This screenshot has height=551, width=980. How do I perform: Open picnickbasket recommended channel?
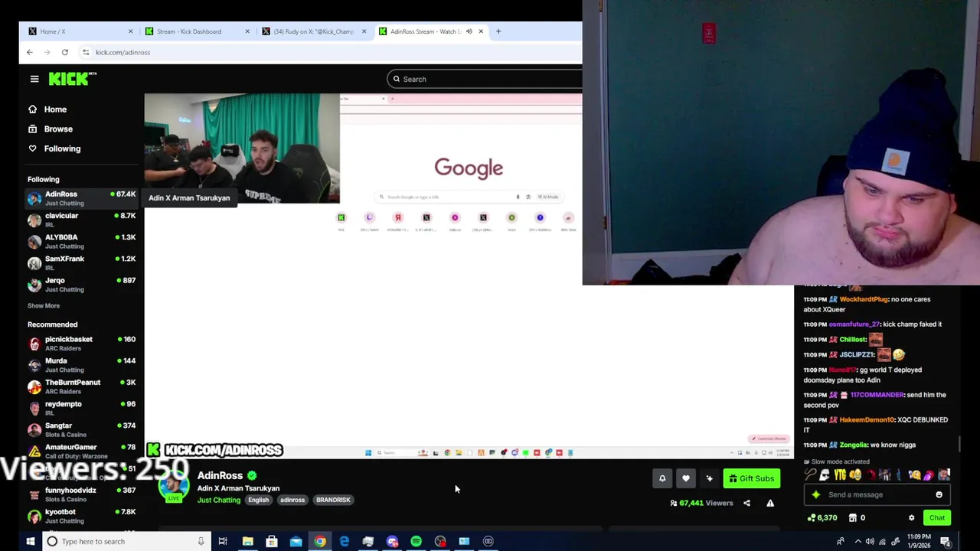82,344
